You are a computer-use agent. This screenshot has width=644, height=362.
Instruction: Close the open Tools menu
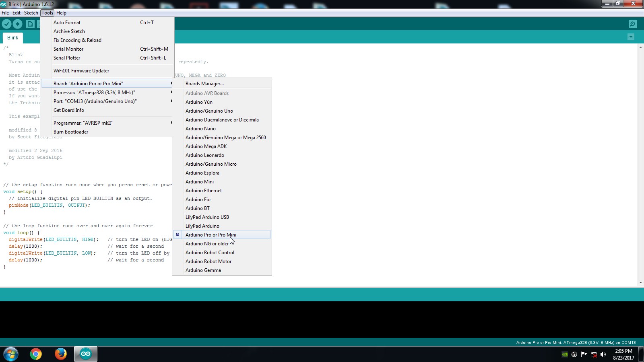pyautogui.click(x=47, y=13)
